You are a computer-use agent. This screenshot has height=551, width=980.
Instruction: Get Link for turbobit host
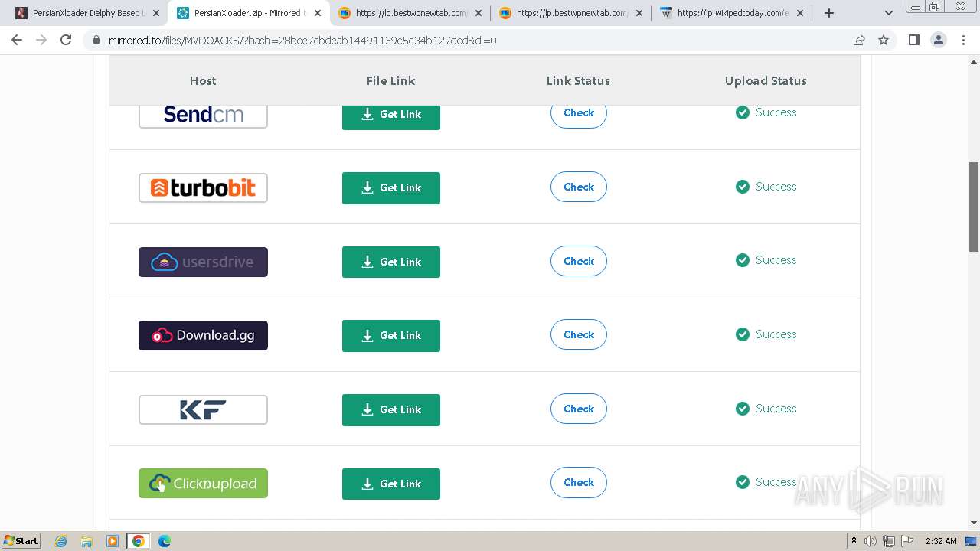(391, 188)
